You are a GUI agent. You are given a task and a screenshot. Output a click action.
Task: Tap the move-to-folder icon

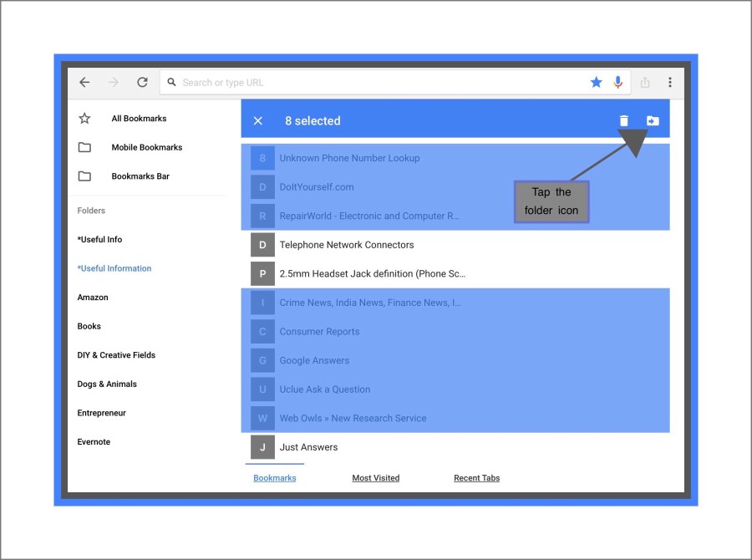653,121
